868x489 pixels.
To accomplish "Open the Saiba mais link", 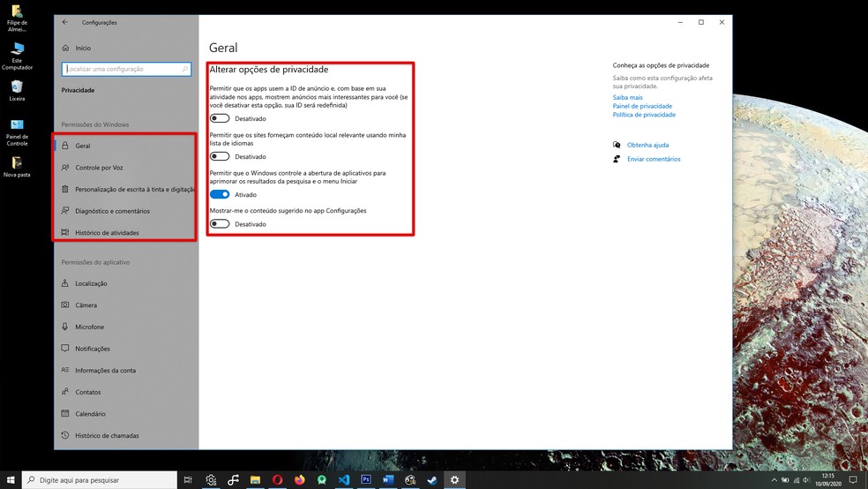I will tap(627, 97).
